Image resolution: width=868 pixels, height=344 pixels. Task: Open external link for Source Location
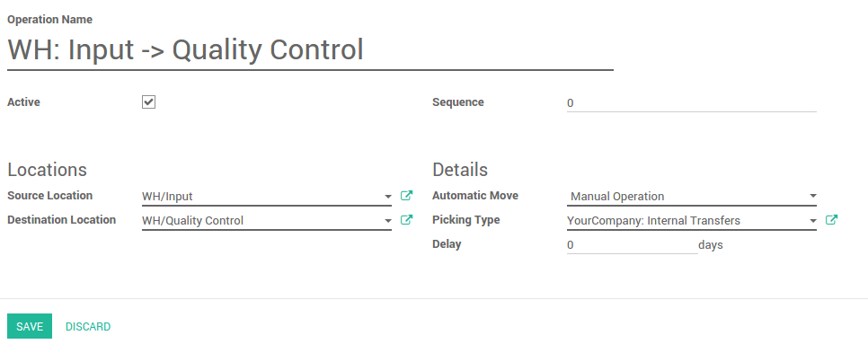pyautogui.click(x=406, y=195)
